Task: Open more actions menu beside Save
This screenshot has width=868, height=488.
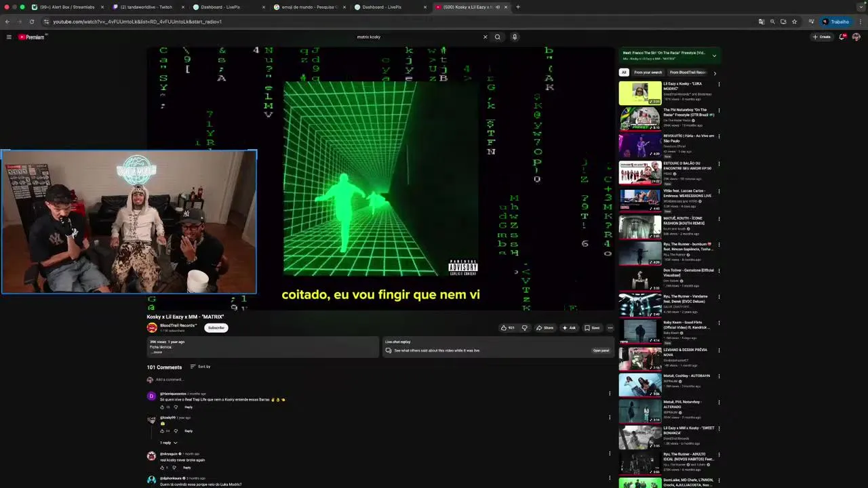Action: [610, 327]
